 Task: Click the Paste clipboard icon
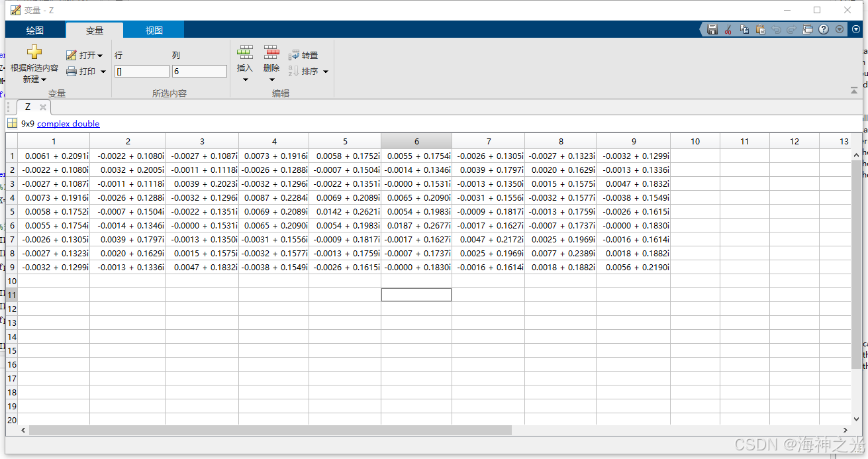point(760,29)
